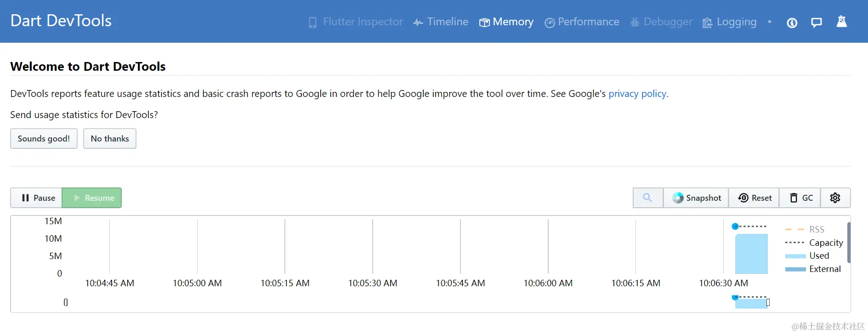Click the legend vertical scrollbar

tap(849, 243)
